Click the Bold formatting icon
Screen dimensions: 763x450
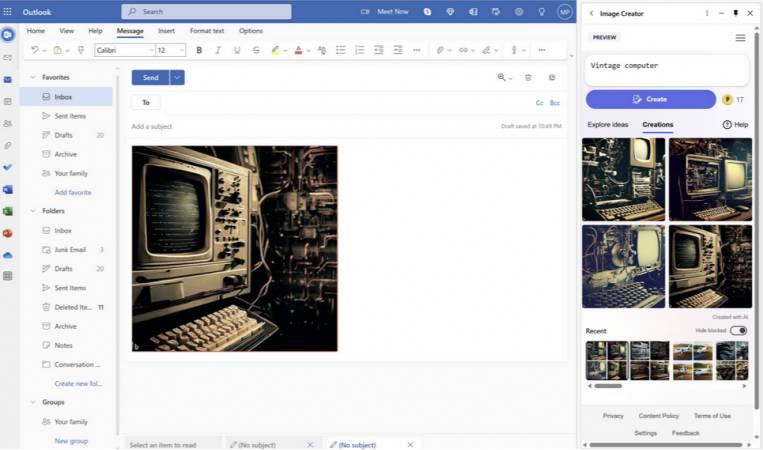[199, 50]
